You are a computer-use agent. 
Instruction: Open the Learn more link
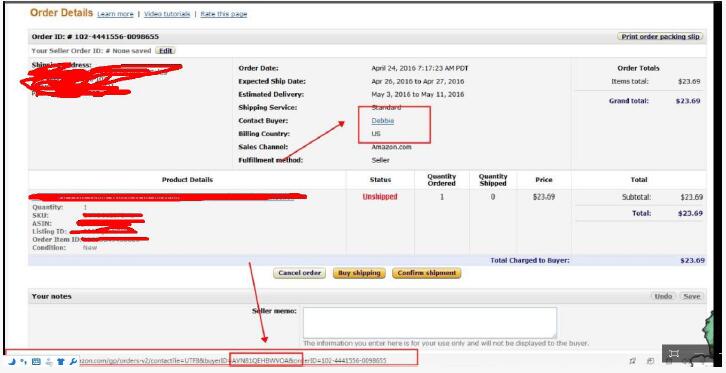click(x=115, y=14)
